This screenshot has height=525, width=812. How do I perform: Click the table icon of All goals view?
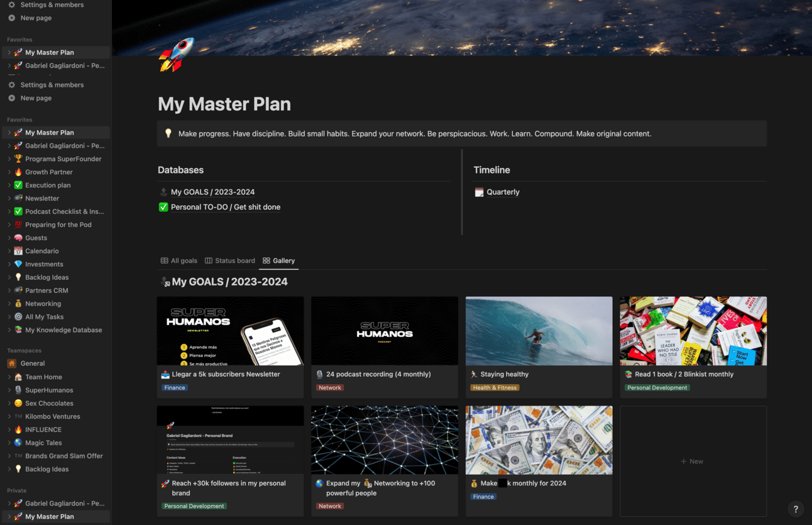(x=165, y=261)
